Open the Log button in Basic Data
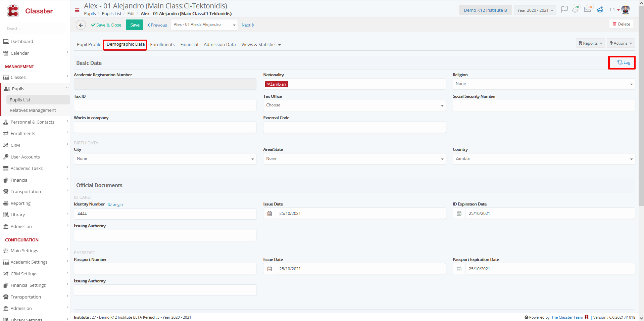The image size is (644, 321). pyautogui.click(x=623, y=62)
